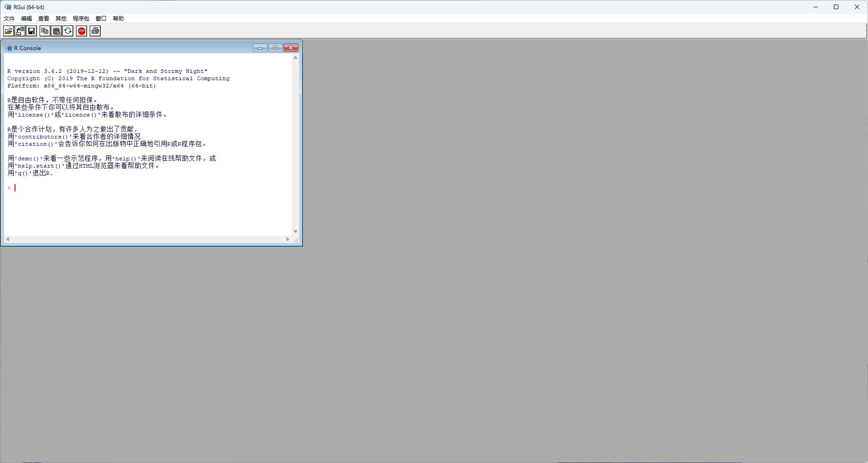Click the Save workspace floppy icon

[x=31, y=31]
